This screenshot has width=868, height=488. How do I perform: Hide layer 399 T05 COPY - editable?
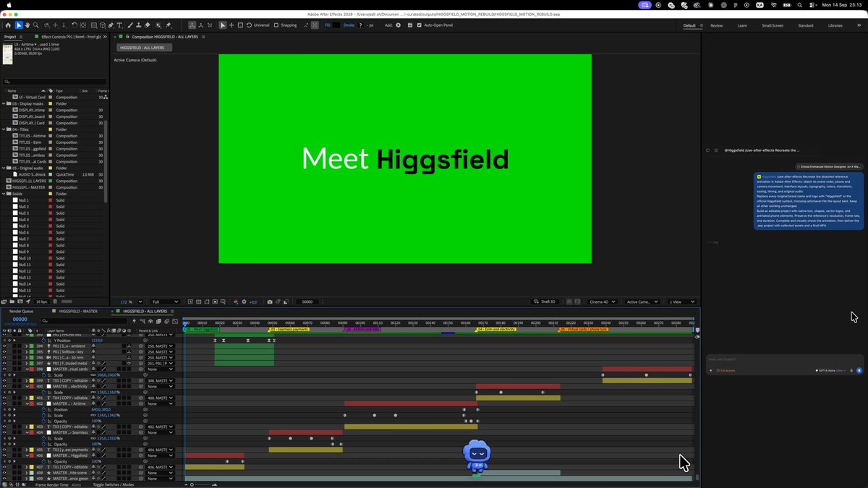click(4, 380)
